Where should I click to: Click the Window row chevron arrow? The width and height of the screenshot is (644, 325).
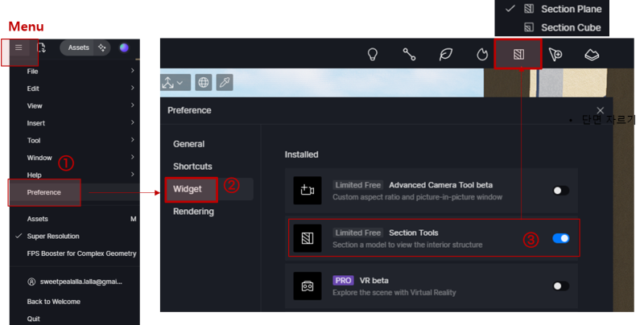(x=133, y=157)
